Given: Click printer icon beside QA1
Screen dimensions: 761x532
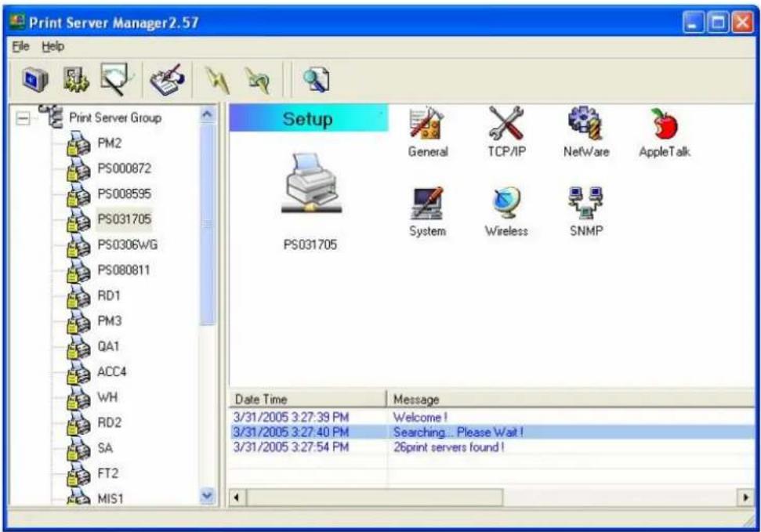Looking at the screenshot, I should pyautogui.click(x=78, y=346).
